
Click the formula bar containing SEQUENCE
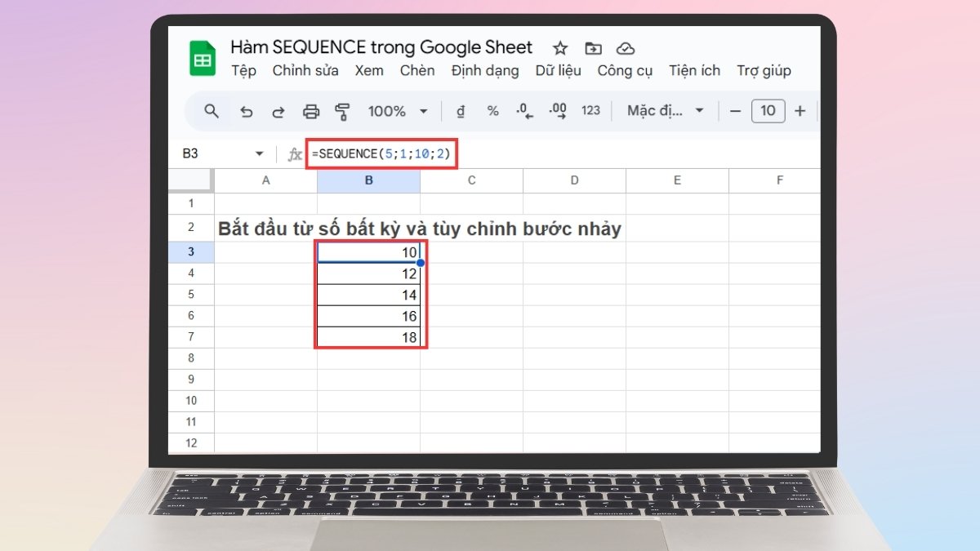pyautogui.click(x=380, y=153)
